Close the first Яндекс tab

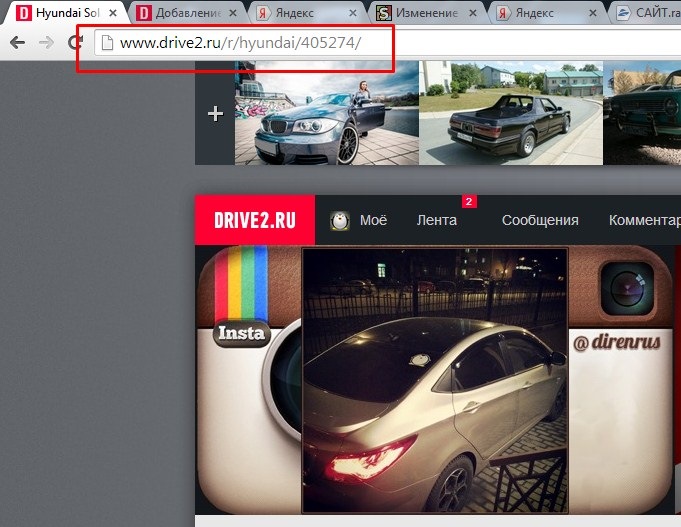click(353, 13)
